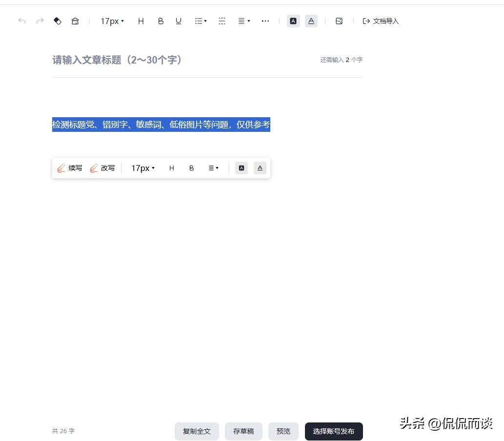Expand the list style dropdown
The width and height of the screenshot is (504, 441).
pyautogui.click(x=201, y=21)
